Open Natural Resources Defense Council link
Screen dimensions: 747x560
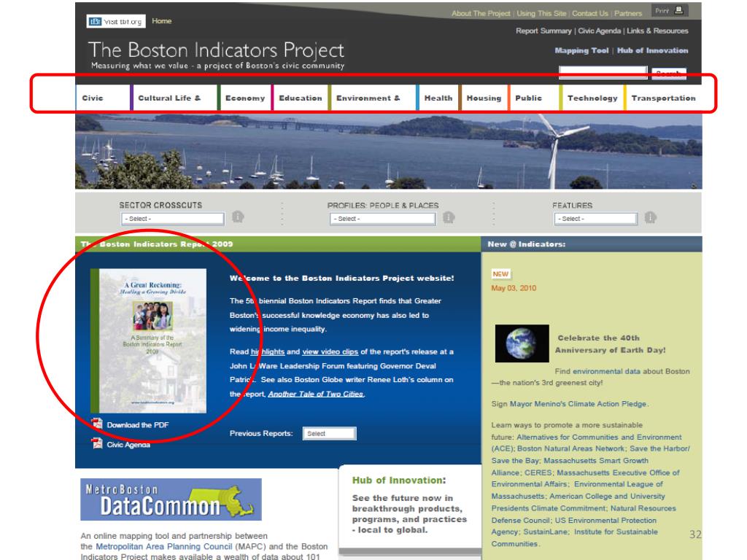(x=584, y=514)
